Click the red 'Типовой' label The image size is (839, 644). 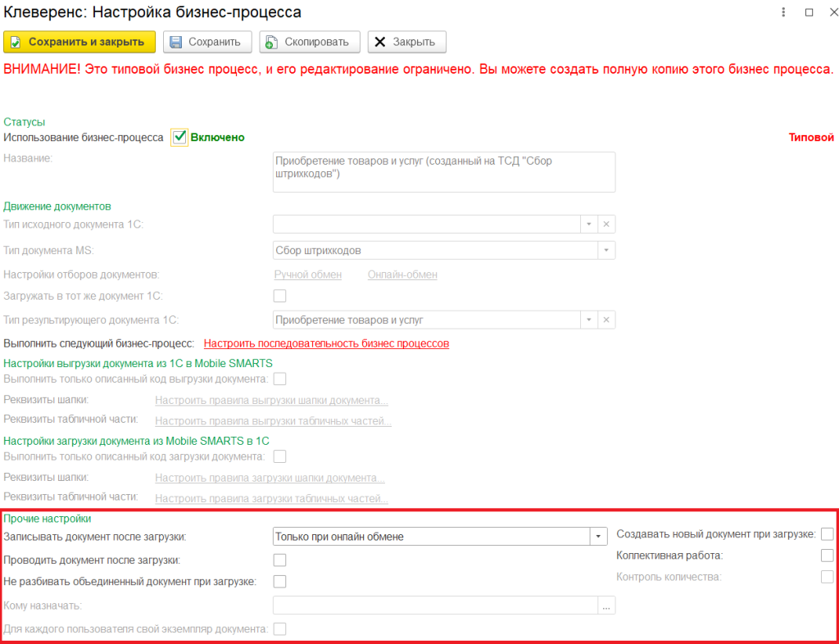pos(811,138)
